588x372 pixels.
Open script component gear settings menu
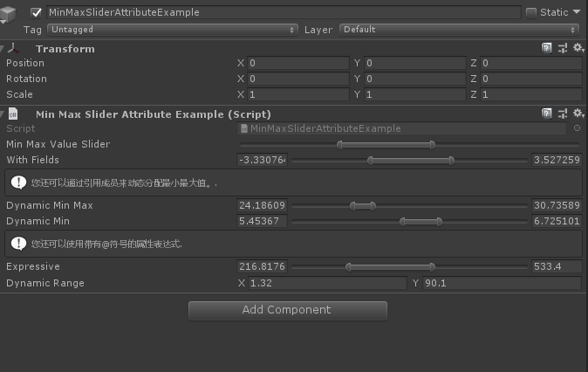577,114
